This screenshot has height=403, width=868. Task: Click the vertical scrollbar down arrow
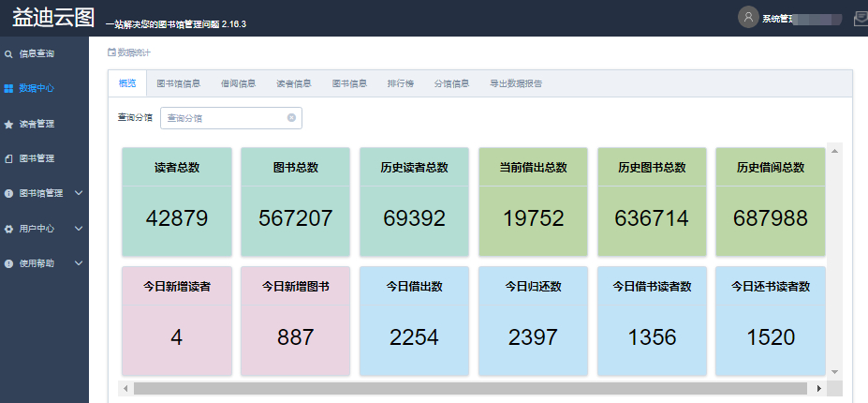click(834, 372)
